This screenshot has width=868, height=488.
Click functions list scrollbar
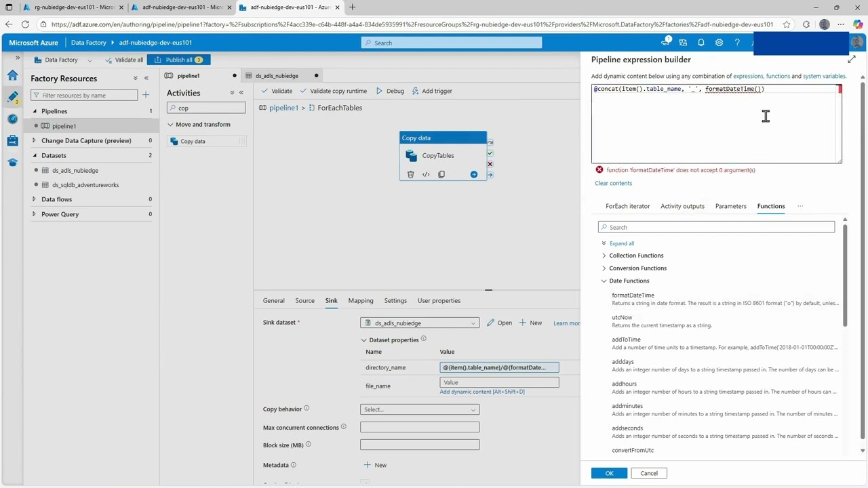point(844,274)
